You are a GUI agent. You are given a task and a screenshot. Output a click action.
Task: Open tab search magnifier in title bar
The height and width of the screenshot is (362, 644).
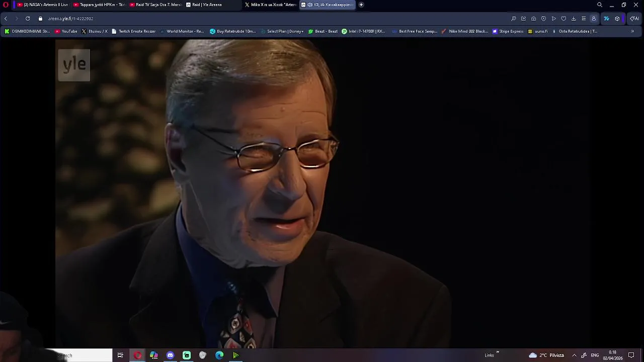click(600, 5)
